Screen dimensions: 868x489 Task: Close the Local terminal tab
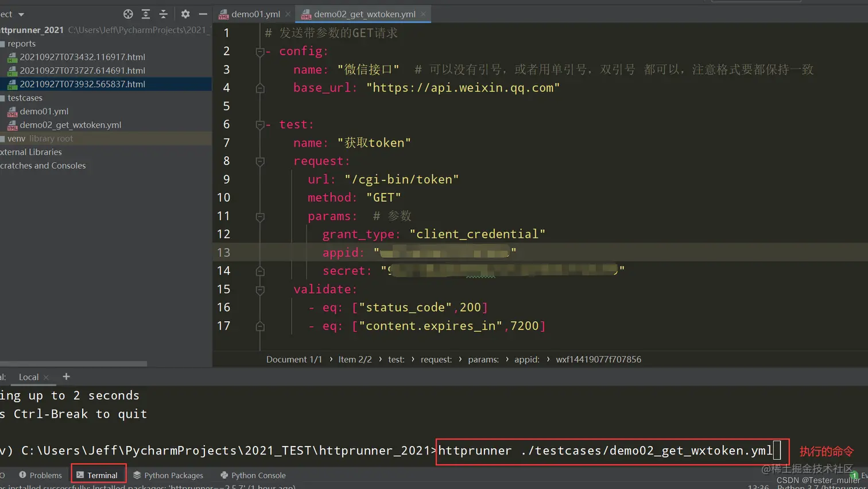pos(46,378)
